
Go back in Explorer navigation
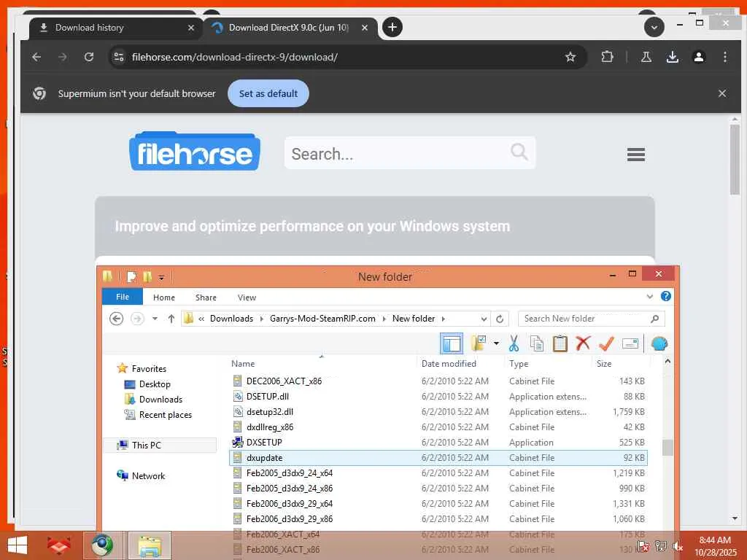click(x=116, y=318)
